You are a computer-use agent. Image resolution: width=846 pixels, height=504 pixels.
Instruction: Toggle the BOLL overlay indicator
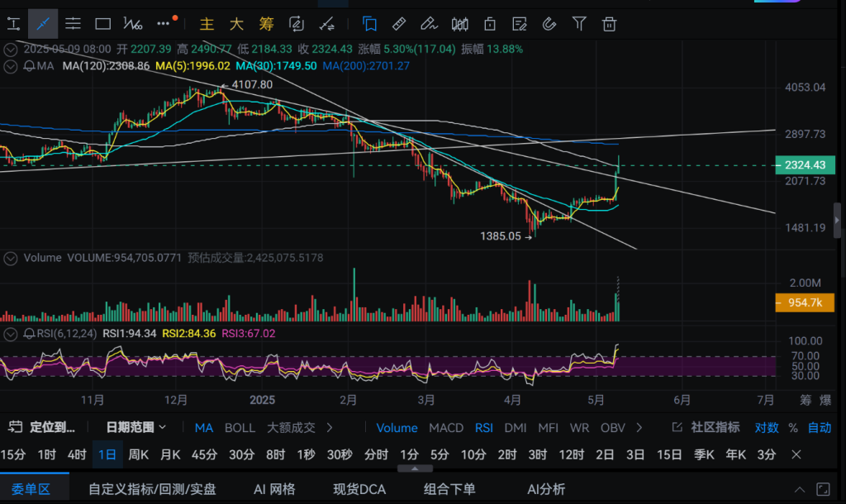pyautogui.click(x=240, y=427)
